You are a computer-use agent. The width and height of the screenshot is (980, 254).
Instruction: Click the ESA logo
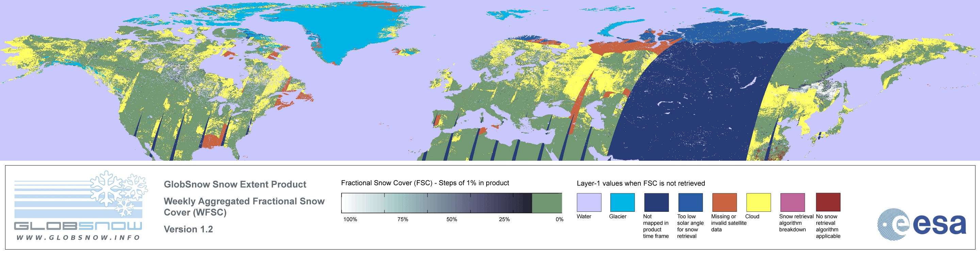(x=922, y=224)
